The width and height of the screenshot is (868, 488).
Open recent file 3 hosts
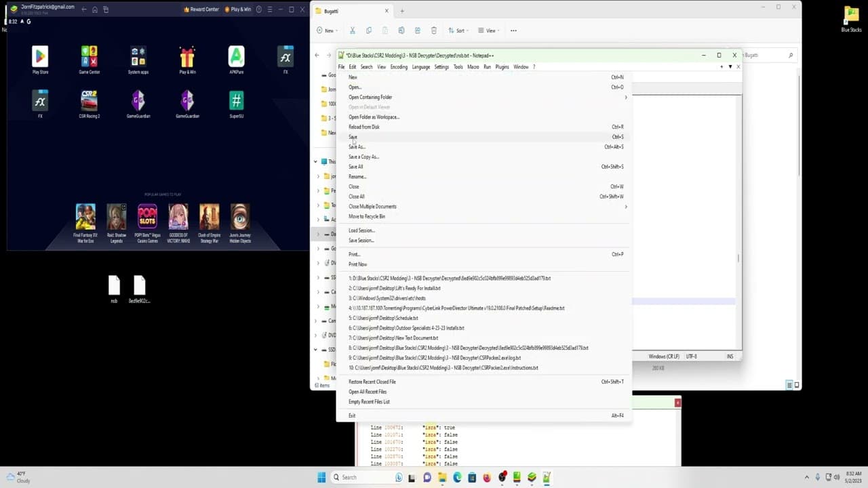pos(484,298)
